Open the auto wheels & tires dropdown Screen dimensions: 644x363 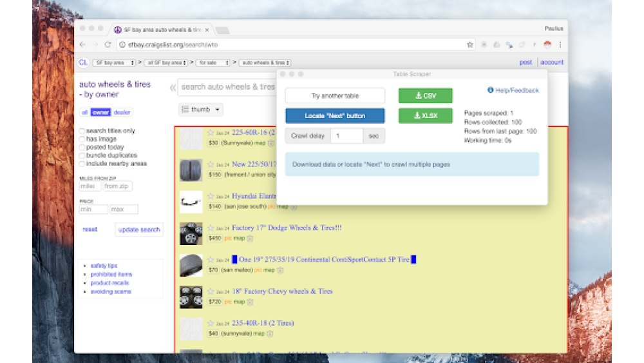265,63
